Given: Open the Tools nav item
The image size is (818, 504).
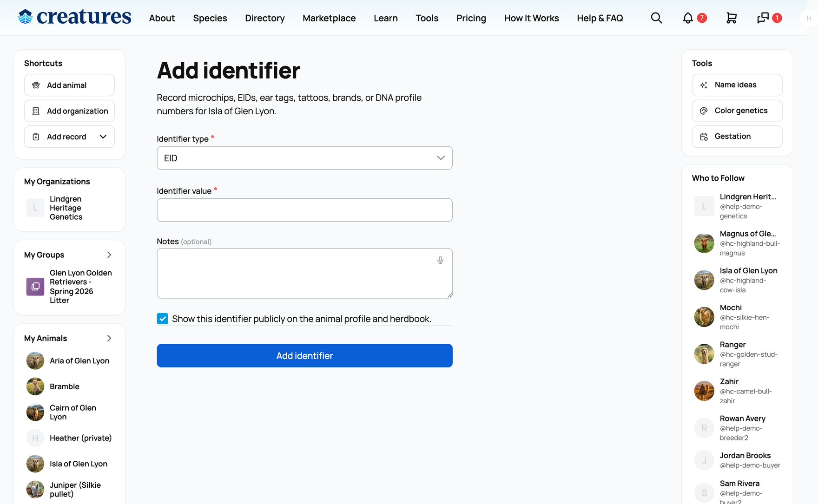Looking at the screenshot, I should pyautogui.click(x=427, y=18).
